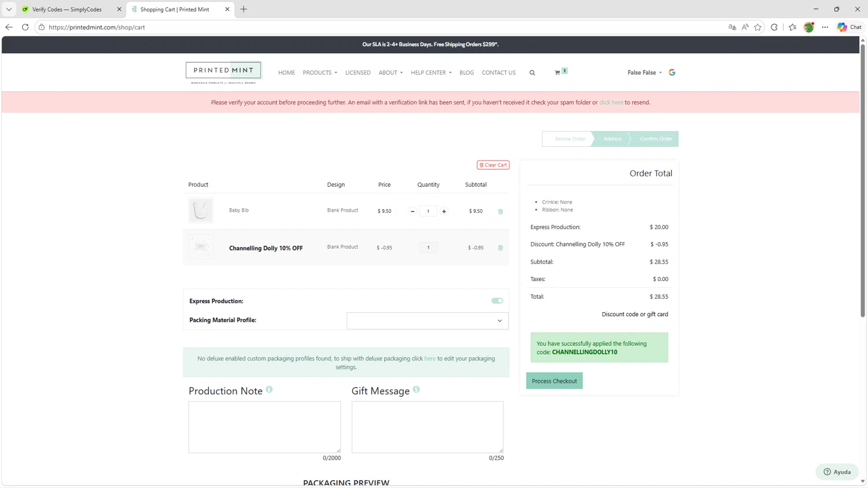Open browser extensions puzzle icon
868x488 pixels.
(x=774, y=27)
